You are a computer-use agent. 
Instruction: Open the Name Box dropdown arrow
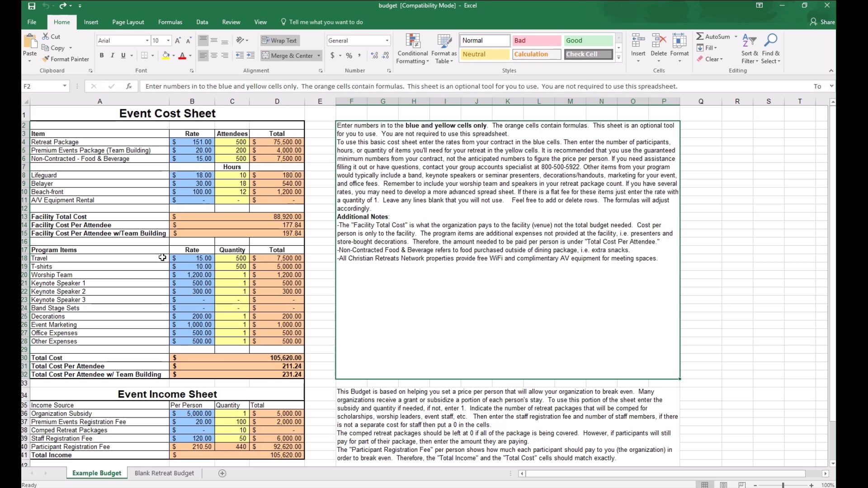(x=65, y=86)
